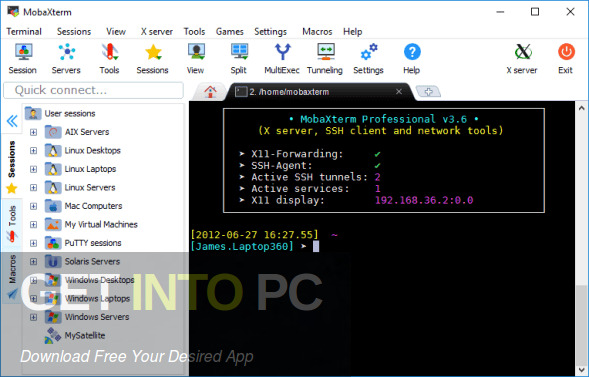The height and width of the screenshot is (377, 589).
Task: Click the X11 display address 192.168.36.2:0.0
Action: pos(424,200)
